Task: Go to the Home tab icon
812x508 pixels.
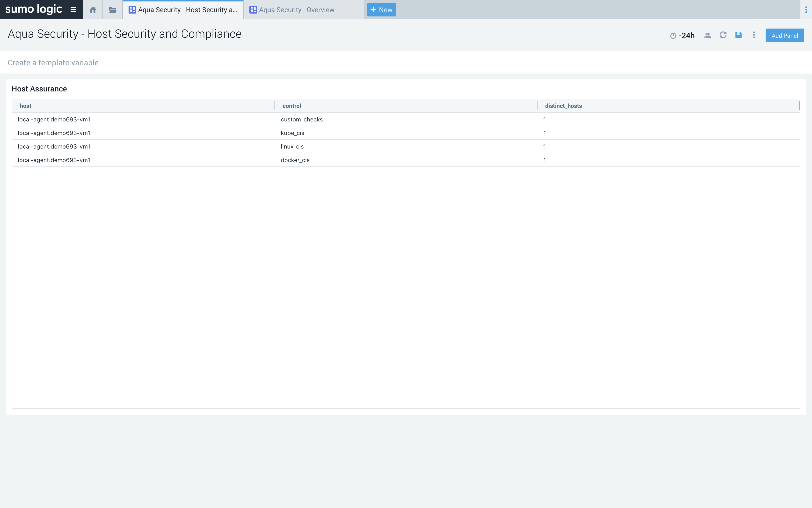Action: [93, 10]
